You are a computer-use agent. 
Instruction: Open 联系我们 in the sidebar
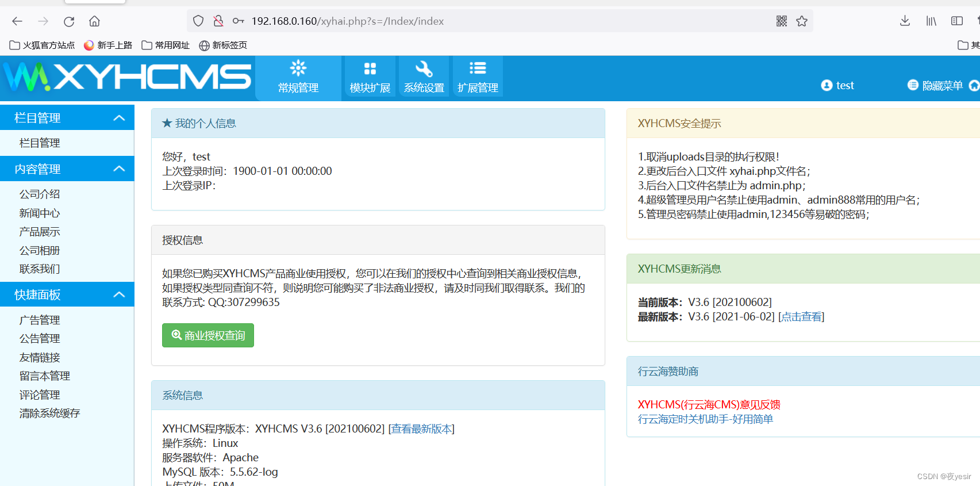(40, 269)
